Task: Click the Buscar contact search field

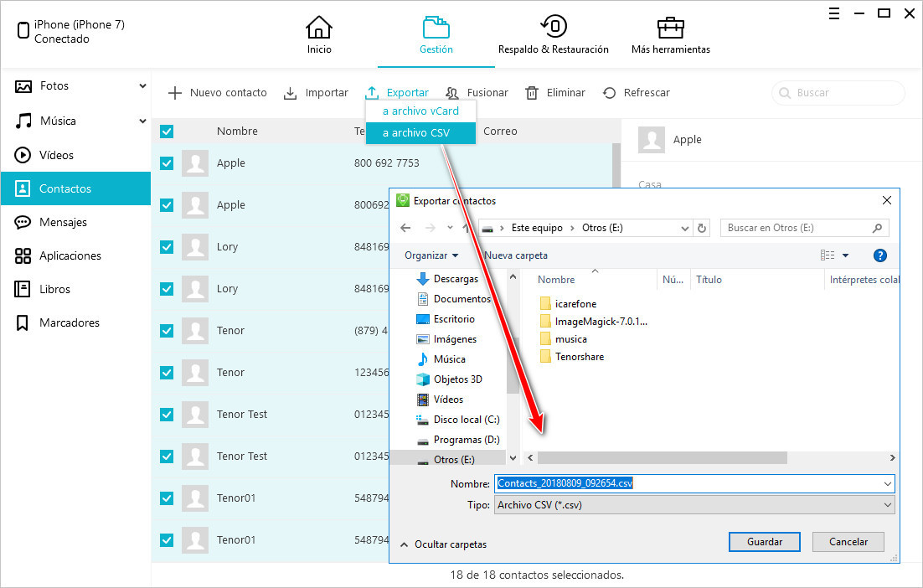Action: point(838,93)
